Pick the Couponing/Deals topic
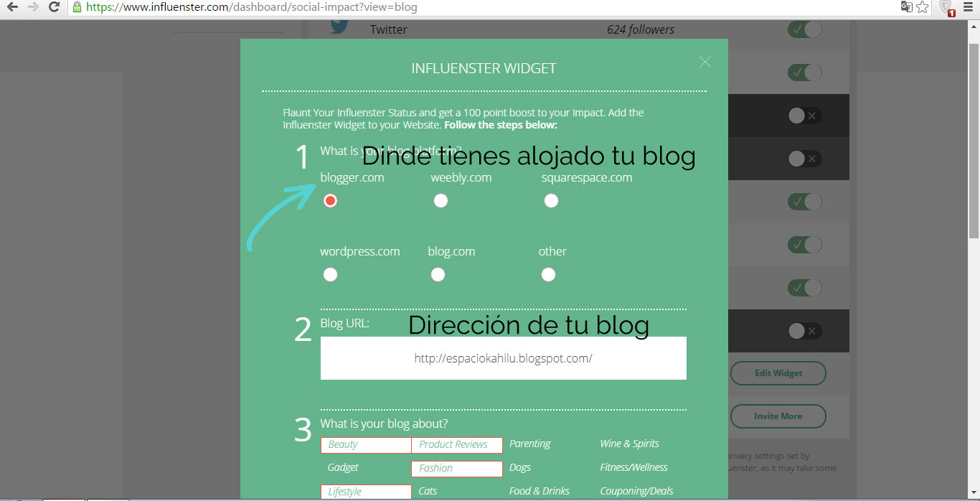This screenshot has width=980, height=501. point(636,491)
